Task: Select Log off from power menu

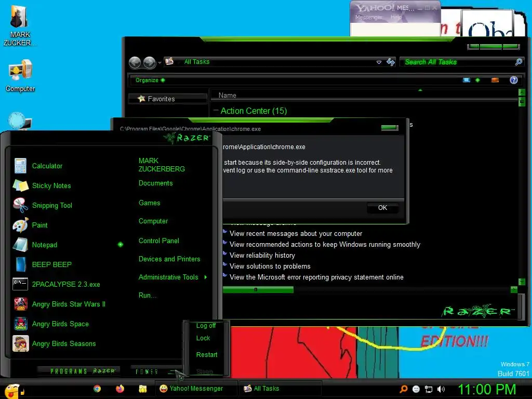Action: [206, 326]
